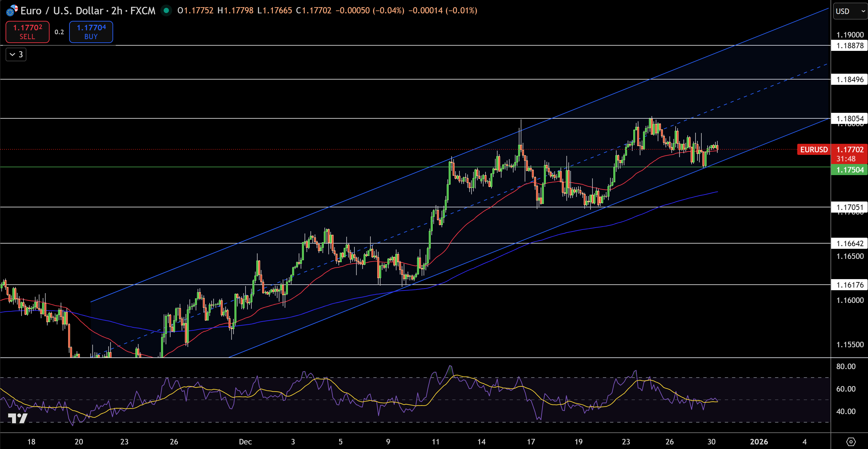Select the spread value 0.2 between order buttons
Screen dimensions: 868x449
(59, 32)
